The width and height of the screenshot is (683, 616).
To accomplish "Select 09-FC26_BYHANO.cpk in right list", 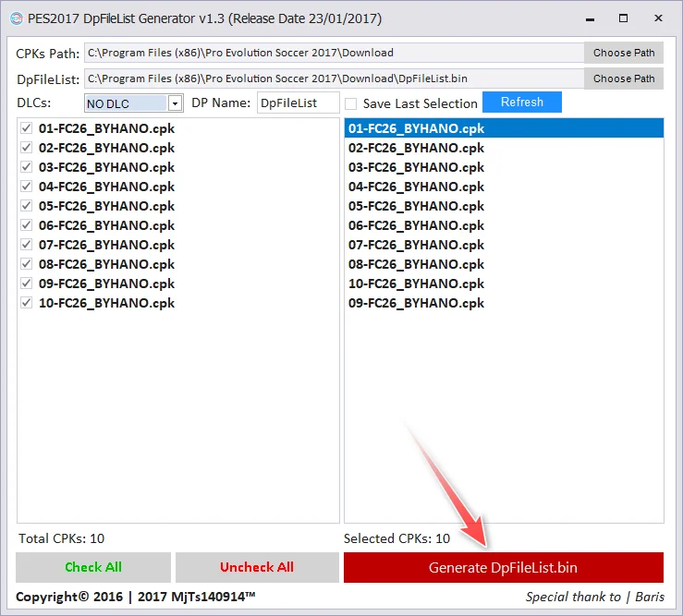I will click(504, 303).
